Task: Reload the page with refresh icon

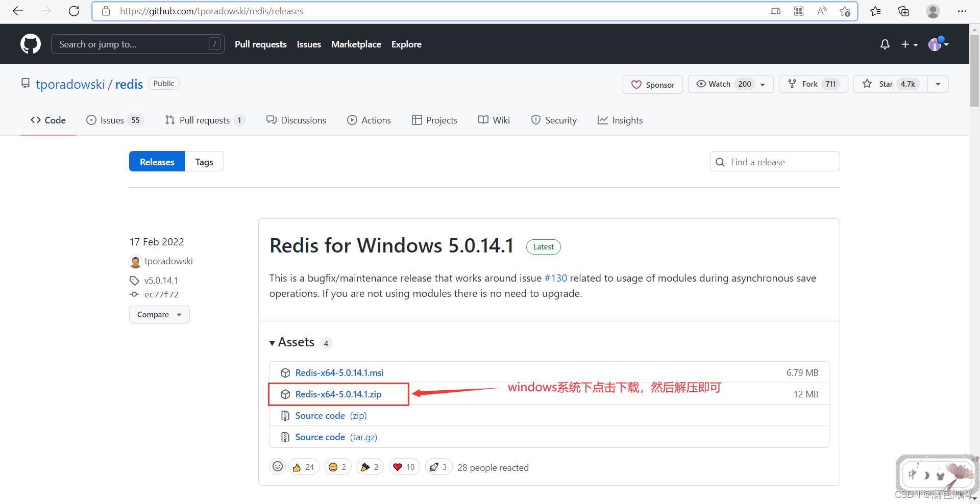Action: click(x=74, y=11)
